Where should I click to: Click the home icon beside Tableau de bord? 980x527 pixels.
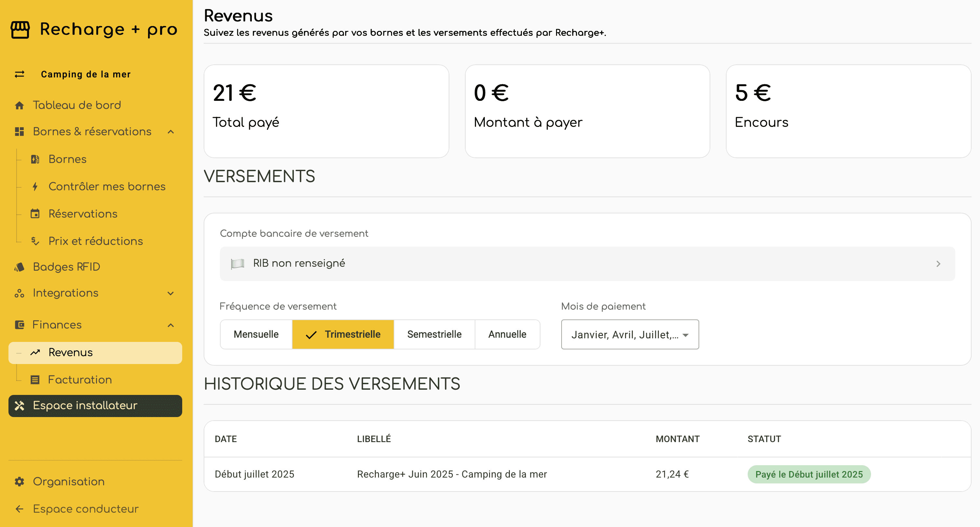pos(20,105)
